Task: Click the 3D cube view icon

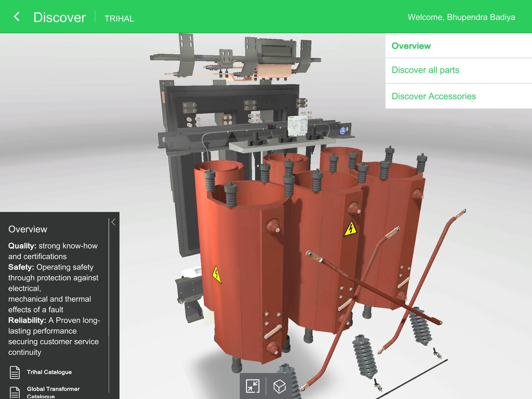Action: click(280, 386)
